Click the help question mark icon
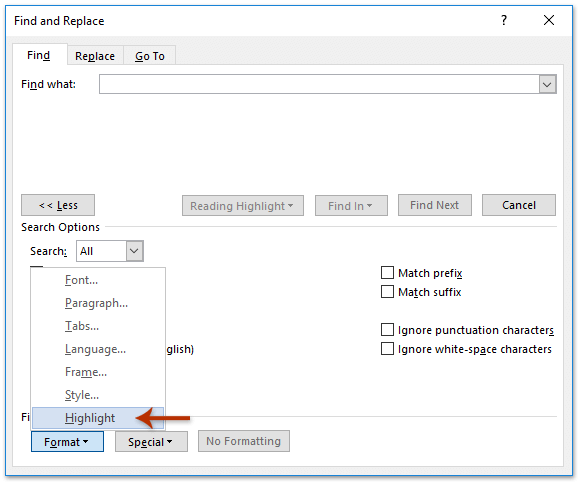The height and width of the screenshot is (484, 580). [503, 20]
